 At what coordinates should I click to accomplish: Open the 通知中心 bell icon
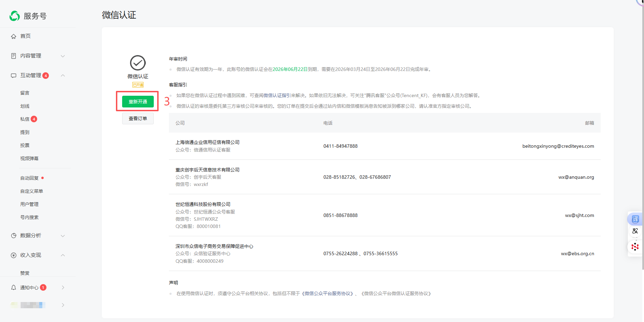(x=13, y=287)
